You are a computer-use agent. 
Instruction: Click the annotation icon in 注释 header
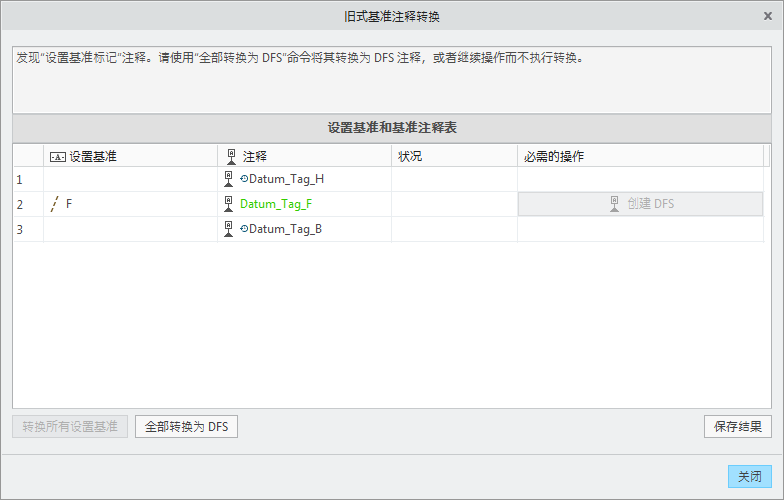(x=231, y=156)
